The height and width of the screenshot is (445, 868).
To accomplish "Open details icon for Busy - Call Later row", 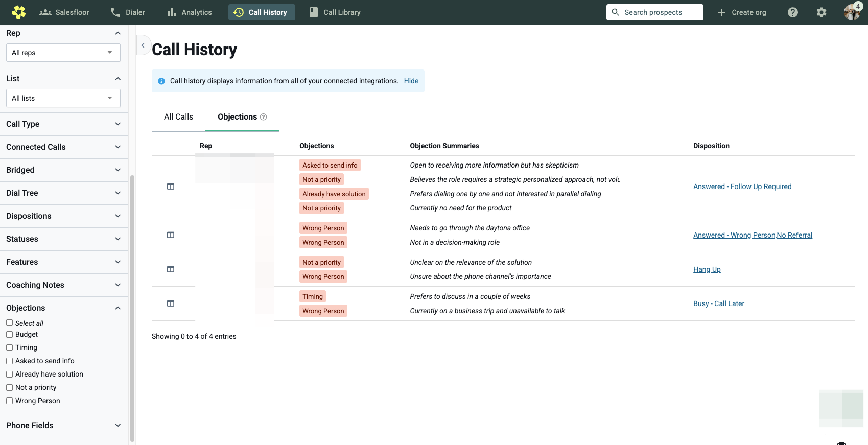I will [x=171, y=303].
